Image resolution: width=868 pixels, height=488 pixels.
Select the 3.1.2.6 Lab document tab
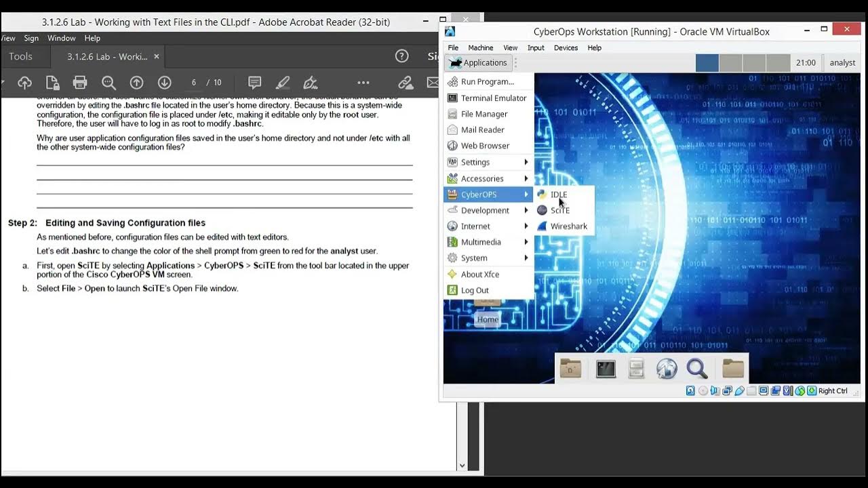pyautogui.click(x=106, y=57)
